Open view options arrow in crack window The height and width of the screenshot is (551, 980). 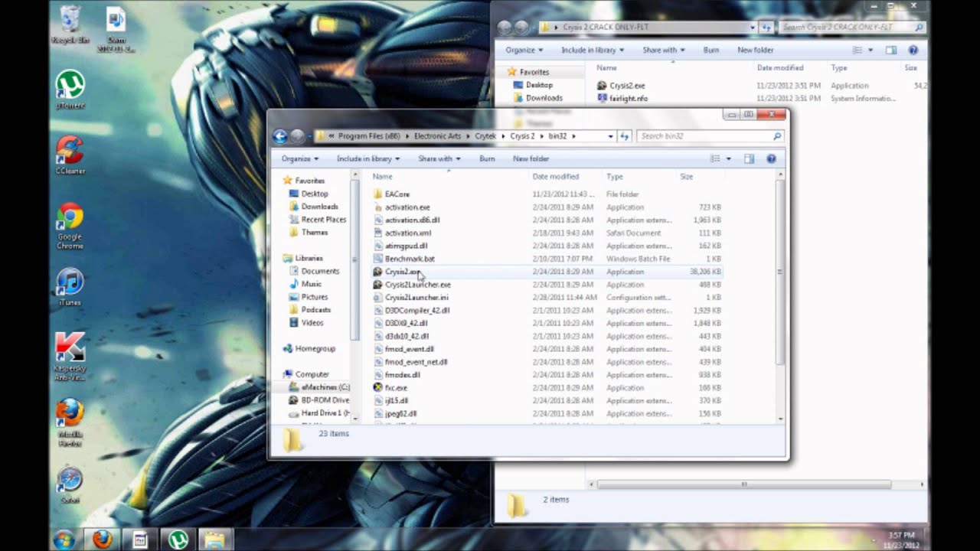pyautogui.click(x=870, y=50)
